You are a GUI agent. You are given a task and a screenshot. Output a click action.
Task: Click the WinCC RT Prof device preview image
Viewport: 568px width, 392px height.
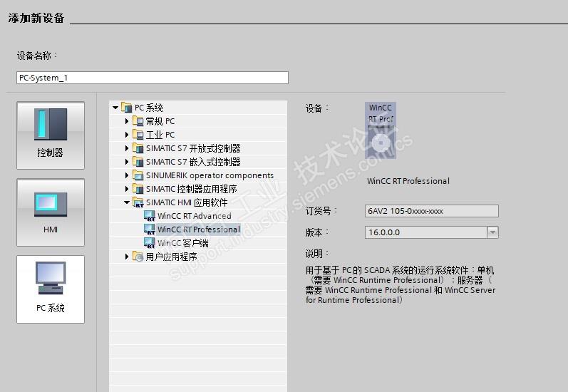pos(381,130)
